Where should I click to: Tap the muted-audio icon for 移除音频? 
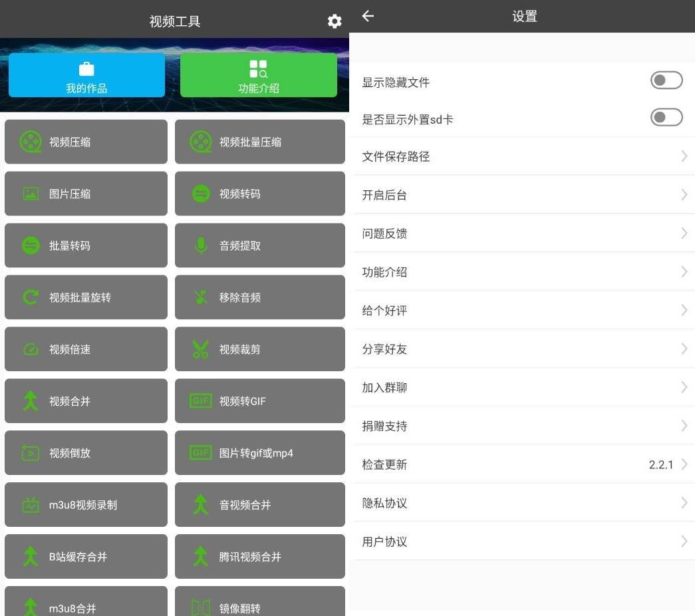pos(201,297)
